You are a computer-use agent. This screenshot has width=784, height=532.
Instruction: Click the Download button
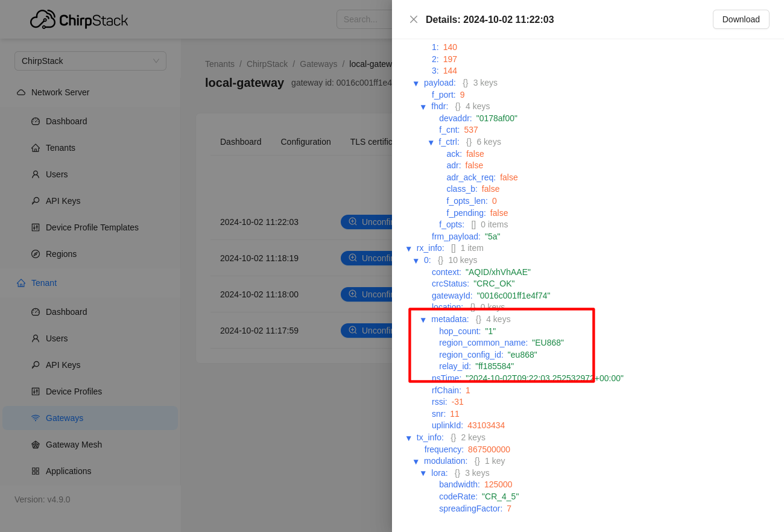[741, 19]
